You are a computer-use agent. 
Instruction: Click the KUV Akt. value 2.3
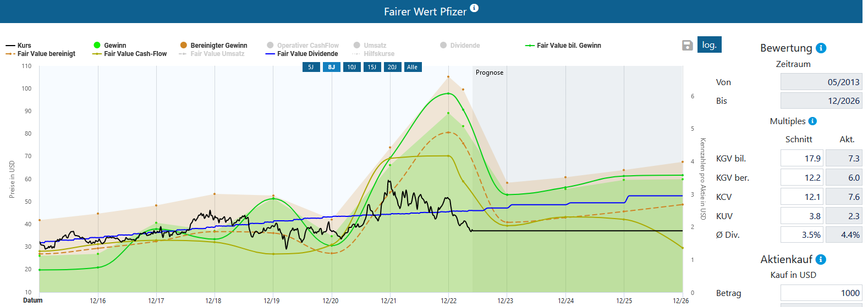coord(844,216)
